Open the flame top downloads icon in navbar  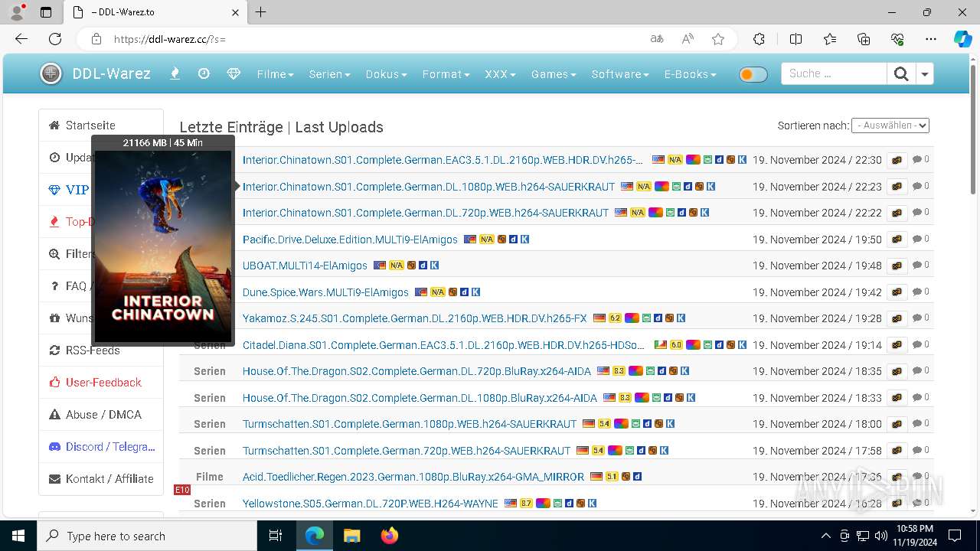click(175, 73)
